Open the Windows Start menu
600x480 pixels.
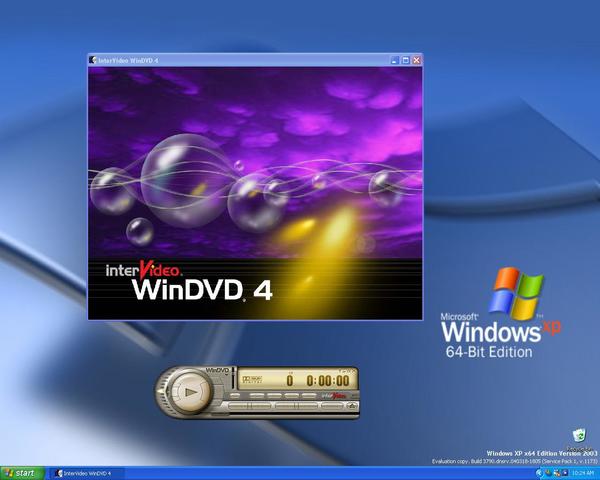[x=22, y=473]
